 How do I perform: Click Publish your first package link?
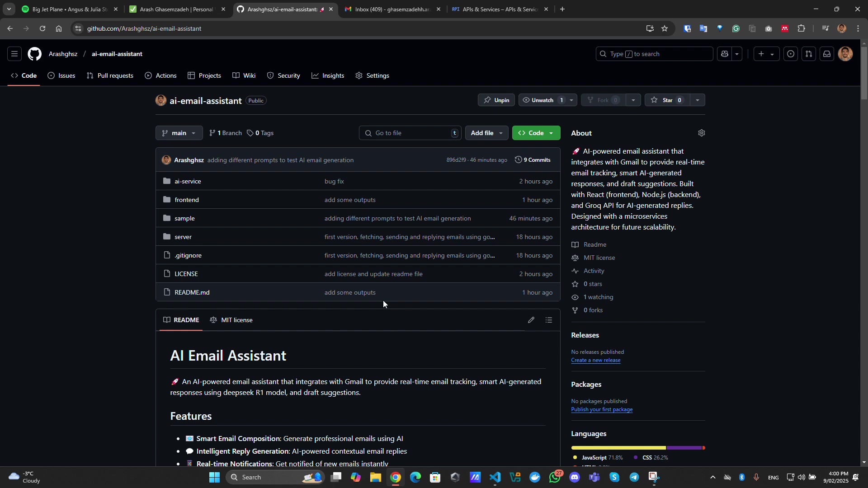pos(602,409)
